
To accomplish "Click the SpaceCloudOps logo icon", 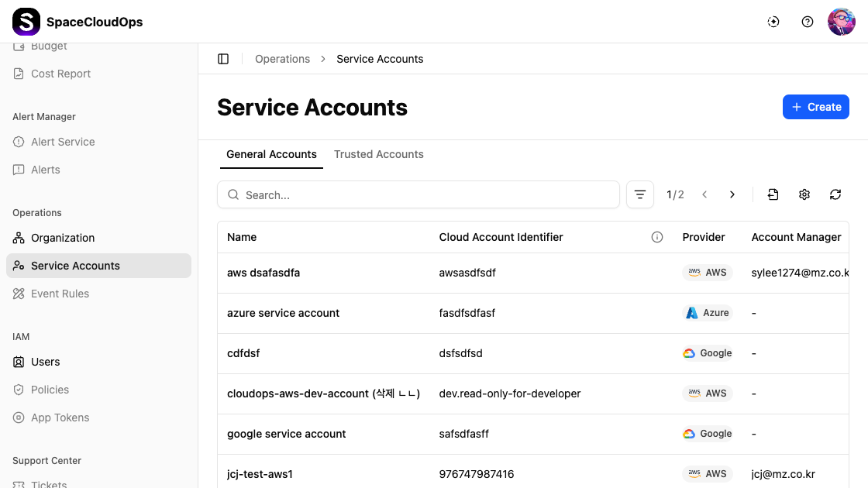I will pyautogui.click(x=26, y=22).
